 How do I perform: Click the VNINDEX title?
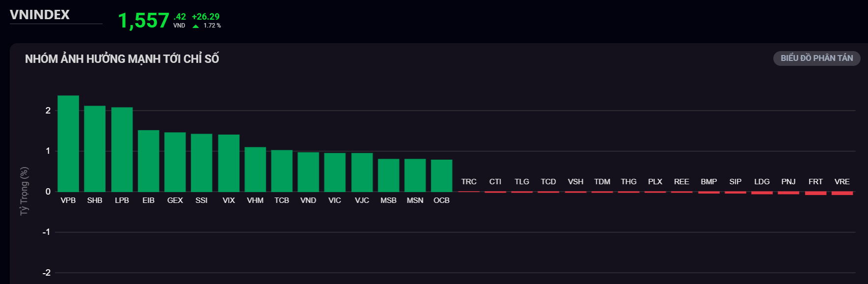coord(40,15)
